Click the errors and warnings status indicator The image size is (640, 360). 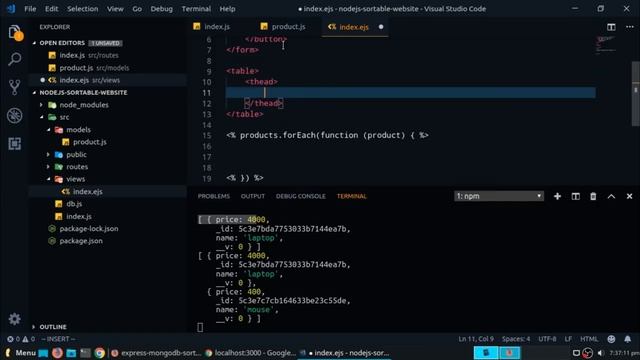(21, 339)
